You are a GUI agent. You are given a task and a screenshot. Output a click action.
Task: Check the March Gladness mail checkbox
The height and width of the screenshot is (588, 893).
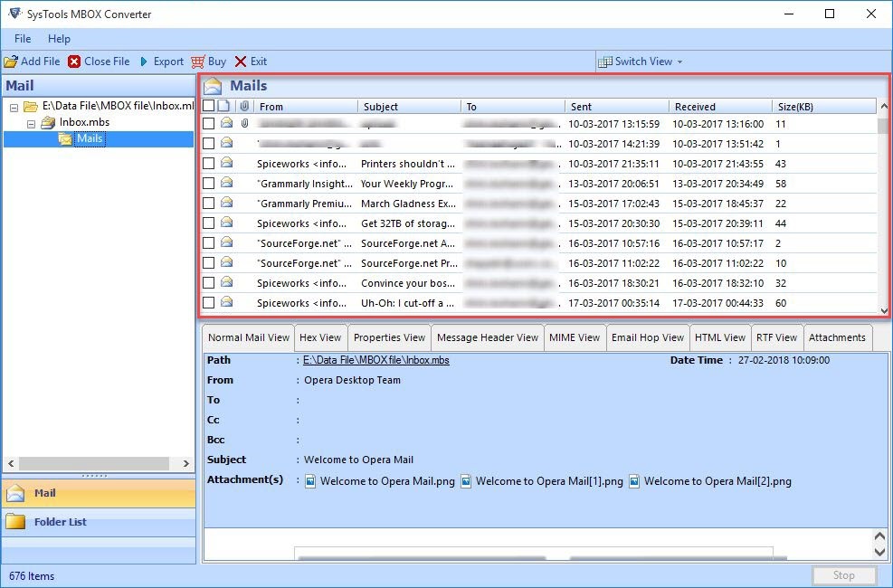point(208,204)
